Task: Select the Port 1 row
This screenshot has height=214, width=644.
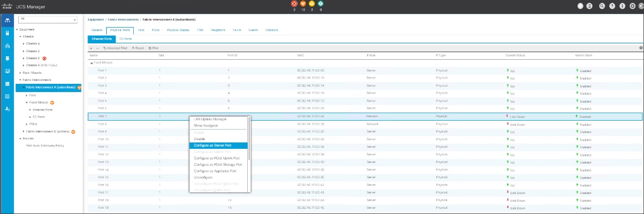Action: [365, 70]
